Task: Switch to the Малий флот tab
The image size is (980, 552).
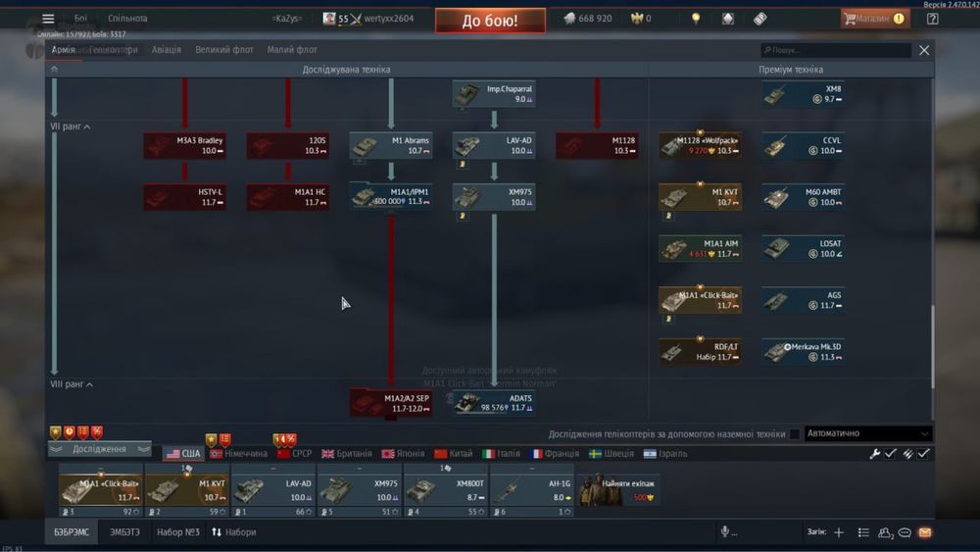Action: click(292, 49)
